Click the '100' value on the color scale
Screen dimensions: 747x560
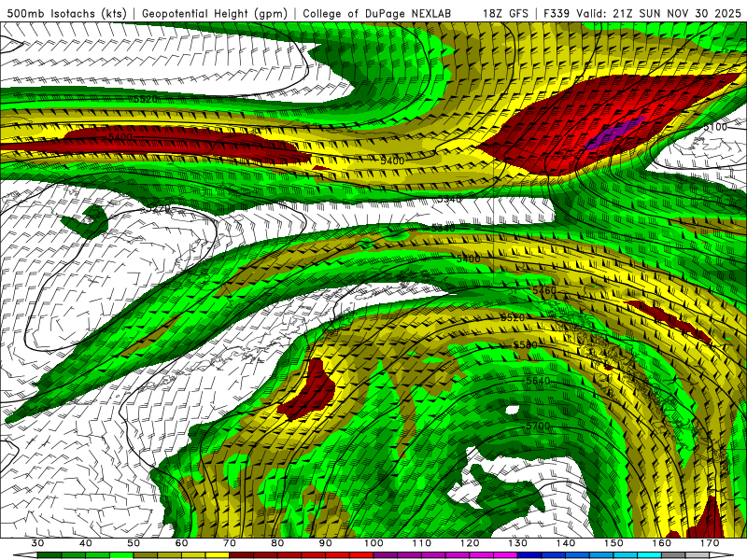pos(373,543)
